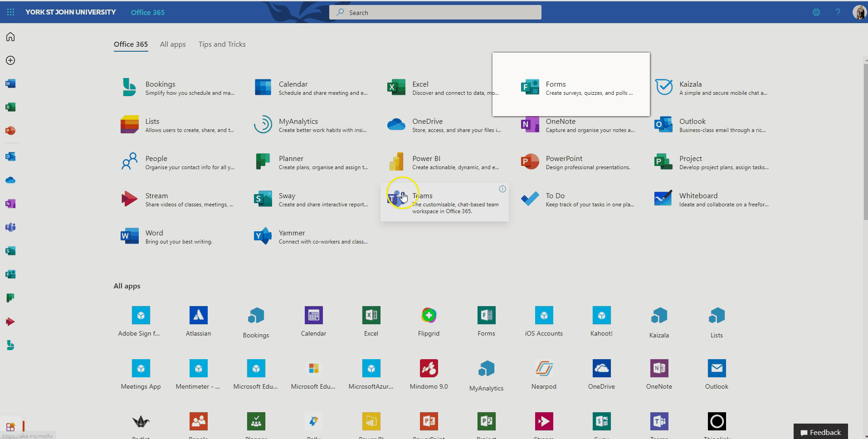Open Planner from the left sidebar
868x439 pixels.
(10, 298)
